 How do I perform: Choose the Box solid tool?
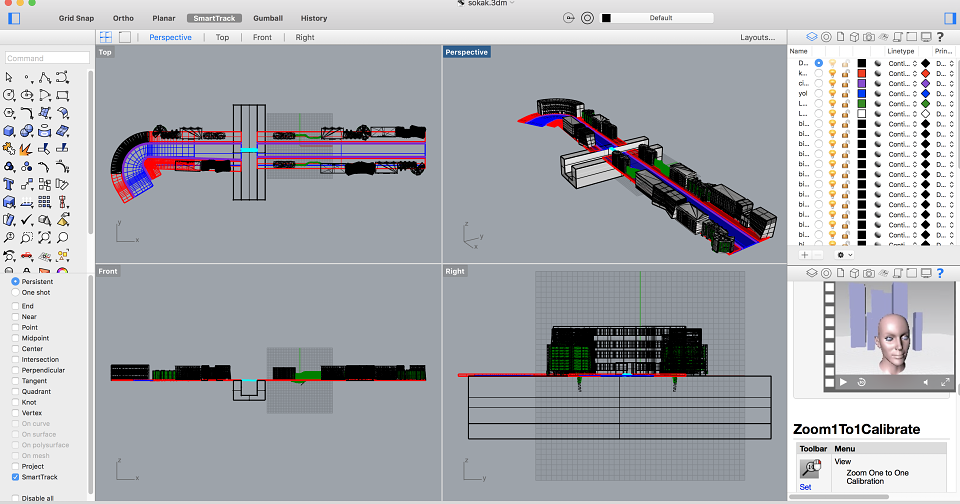(x=9, y=130)
